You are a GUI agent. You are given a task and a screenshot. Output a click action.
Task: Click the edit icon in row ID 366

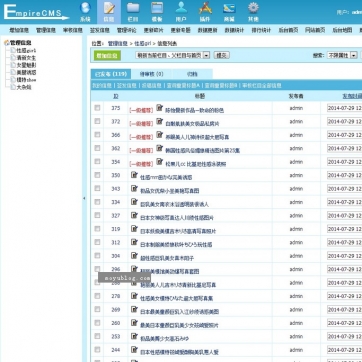click(160, 135)
